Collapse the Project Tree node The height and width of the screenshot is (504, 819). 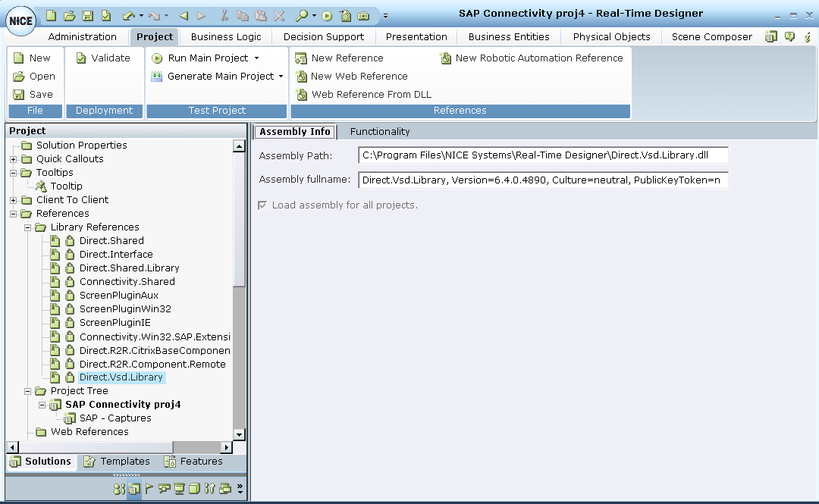click(28, 391)
